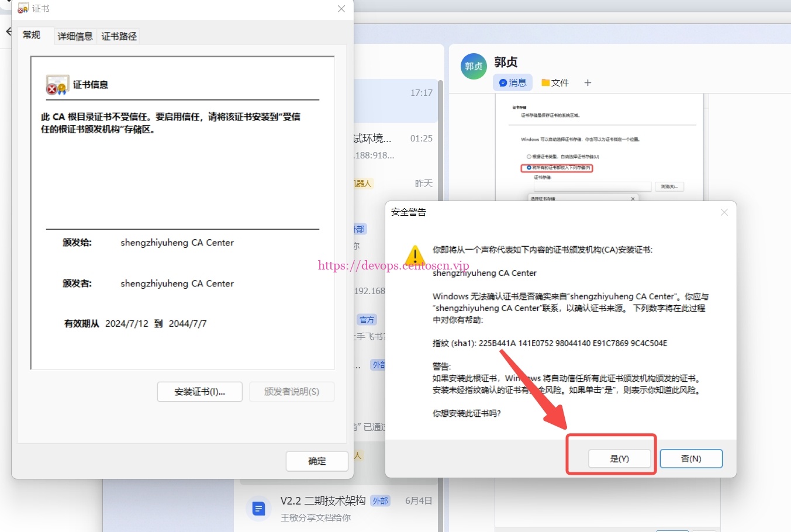Click 否(N) to decline installation
This screenshot has height=532, width=791.
point(690,459)
